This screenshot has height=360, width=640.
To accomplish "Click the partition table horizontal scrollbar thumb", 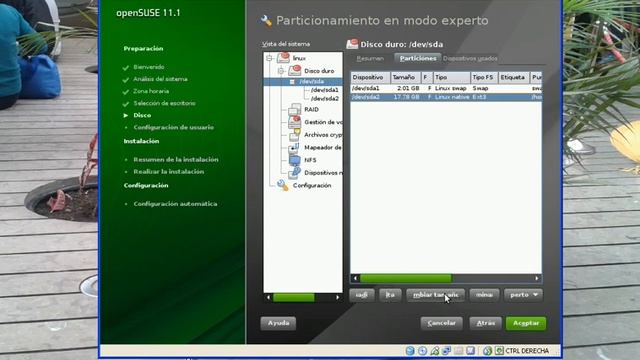I will 406,278.
